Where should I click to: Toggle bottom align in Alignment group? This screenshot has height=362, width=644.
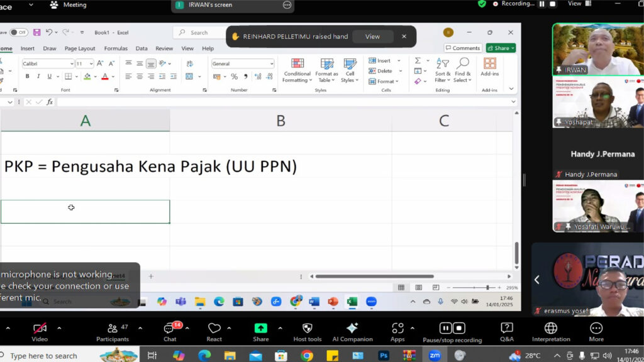point(151,63)
